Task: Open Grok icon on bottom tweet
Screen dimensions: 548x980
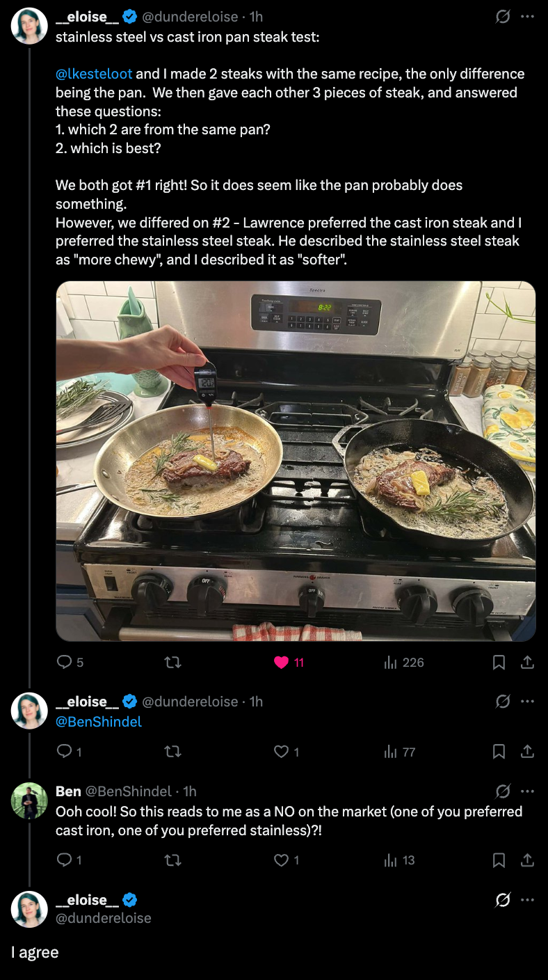Action: point(502,900)
